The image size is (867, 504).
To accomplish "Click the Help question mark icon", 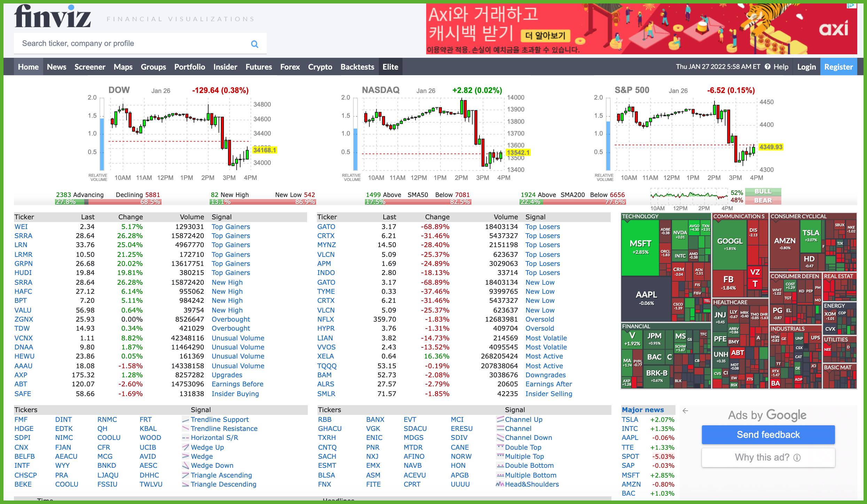I will tap(767, 67).
